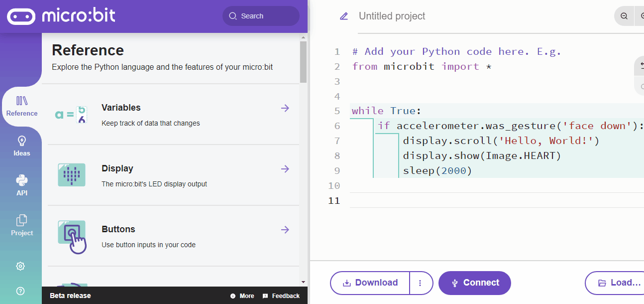Click the Beta release label
This screenshot has height=304, width=644.
(x=70, y=296)
